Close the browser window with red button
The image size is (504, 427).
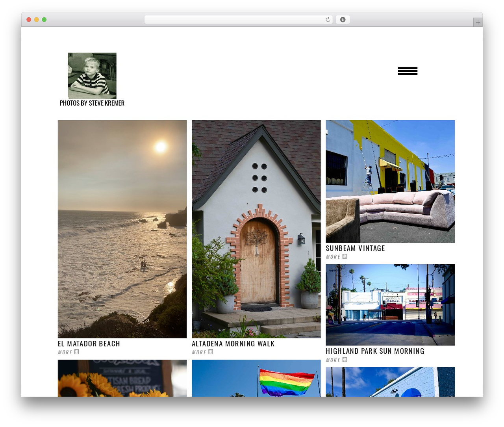(x=29, y=20)
